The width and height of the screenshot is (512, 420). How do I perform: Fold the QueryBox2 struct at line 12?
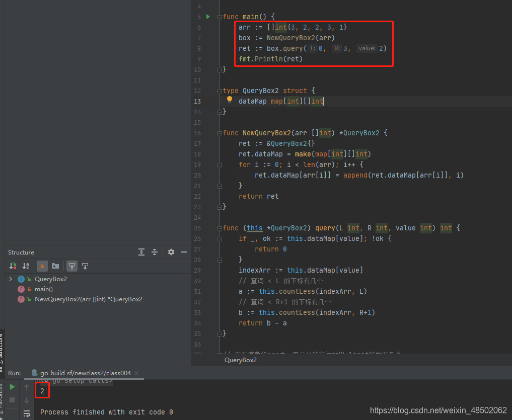220,91
